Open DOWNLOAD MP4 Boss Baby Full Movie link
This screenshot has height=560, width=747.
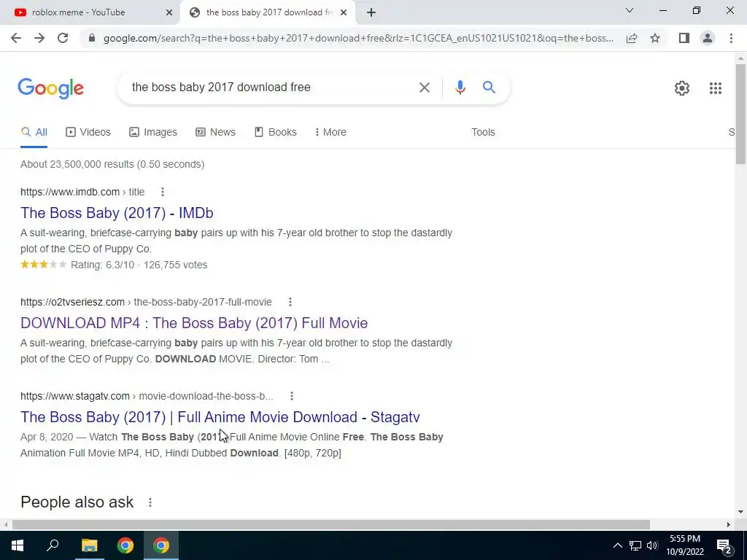coord(194,323)
